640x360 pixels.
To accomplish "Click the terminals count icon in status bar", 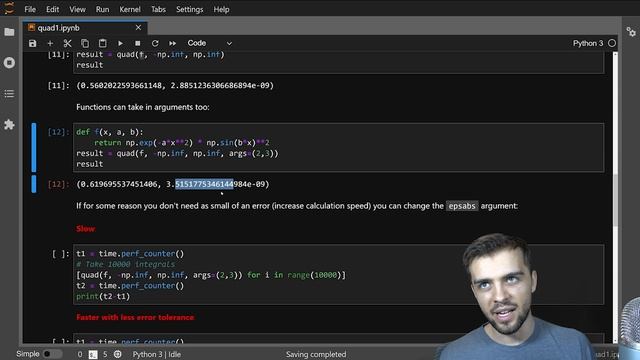I will (x=93, y=354).
